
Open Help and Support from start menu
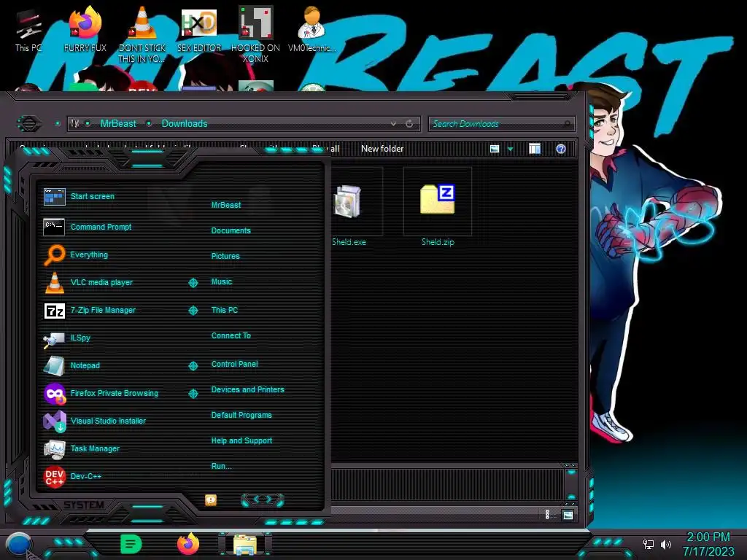click(x=241, y=441)
